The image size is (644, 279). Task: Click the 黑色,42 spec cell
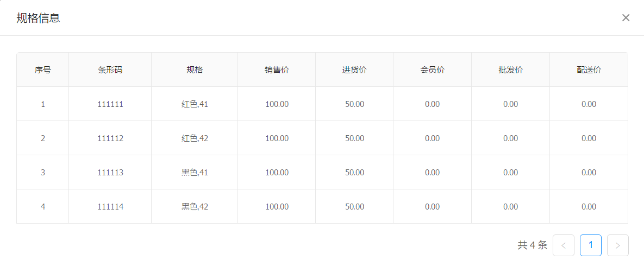(x=195, y=207)
